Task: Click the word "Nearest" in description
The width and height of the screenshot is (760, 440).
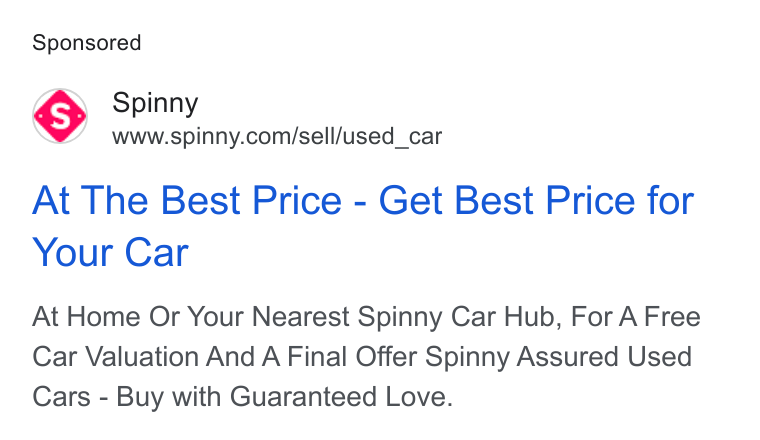Action: tap(301, 317)
